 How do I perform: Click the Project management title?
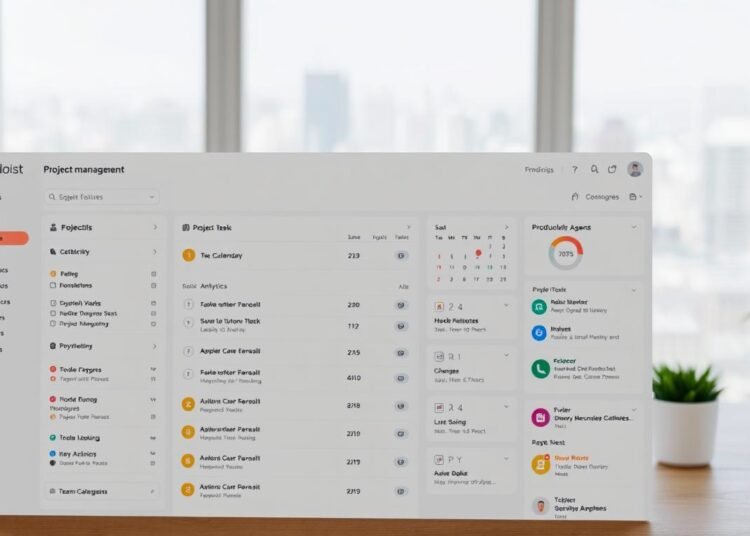tap(84, 169)
